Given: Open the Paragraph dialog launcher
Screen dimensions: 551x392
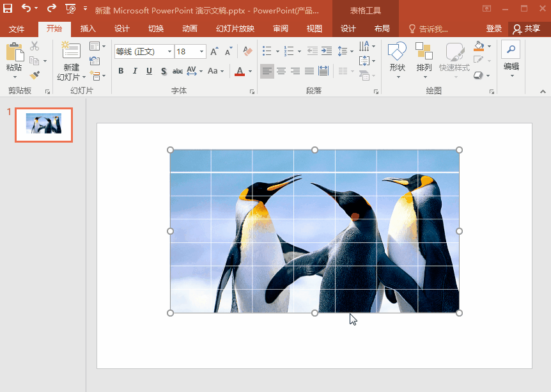Looking at the screenshot, I should click(x=376, y=91).
